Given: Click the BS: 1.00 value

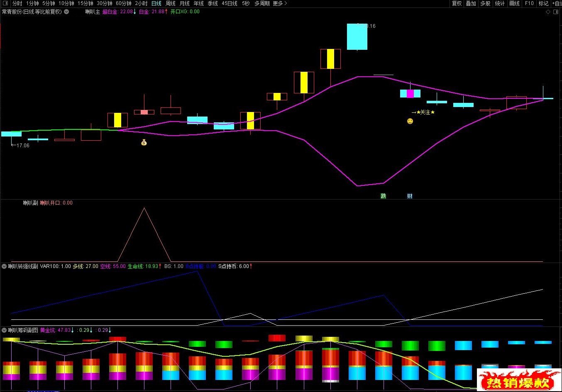Looking at the screenshot, I should (x=174, y=266).
